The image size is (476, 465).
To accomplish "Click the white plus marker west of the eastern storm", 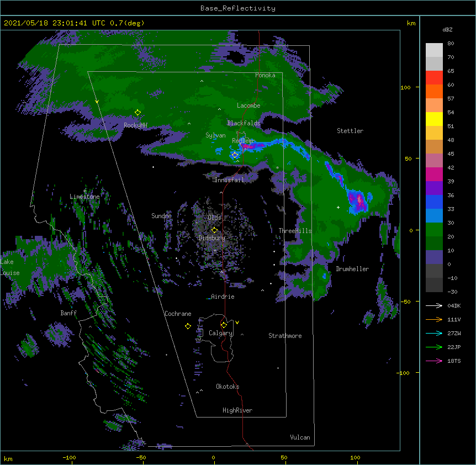I will 338,207.
